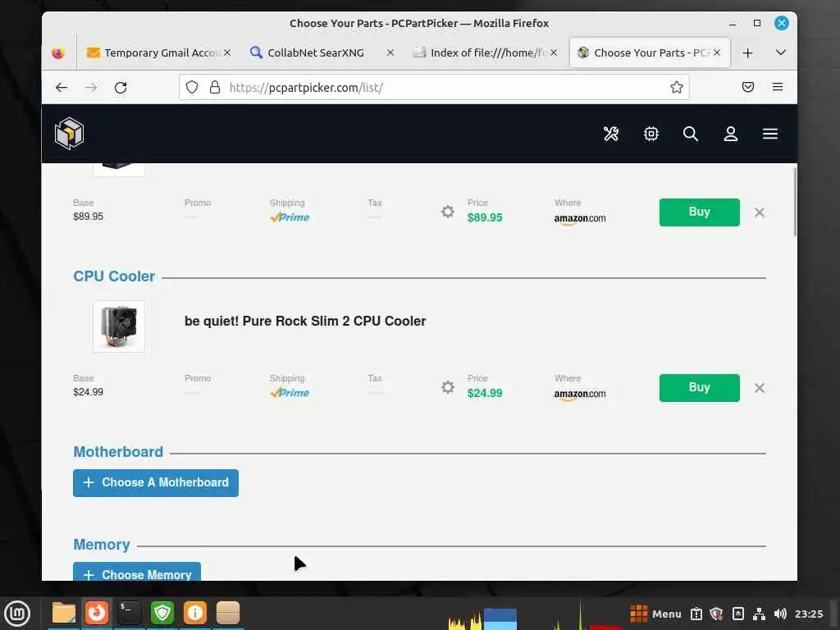
Task: Click Prime shipping logo for CPU Cooler
Action: tap(290, 393)
